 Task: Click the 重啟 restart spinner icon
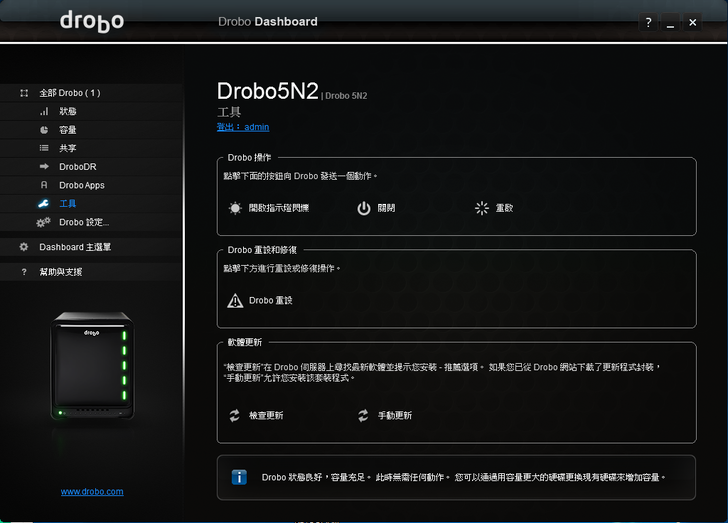(x=482, y=208)
